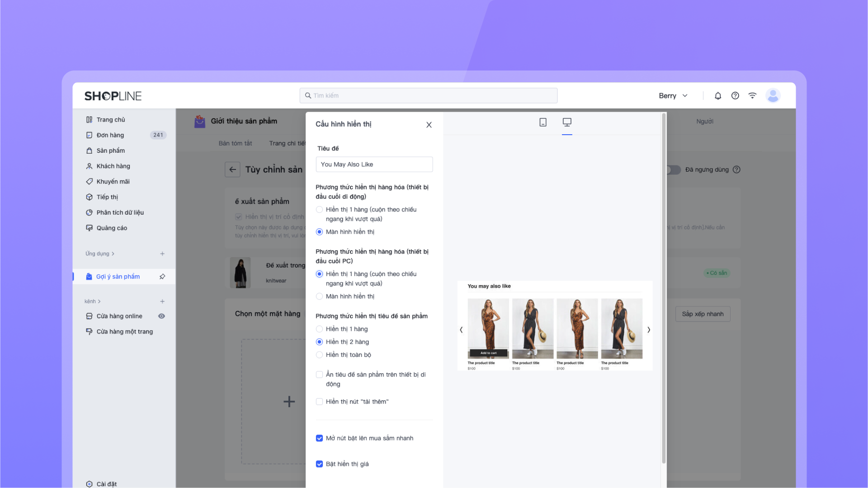868x488 pixels.
Task: Unpin Gợi ý sản phẩm app
Action: click(x=162, y=277)
